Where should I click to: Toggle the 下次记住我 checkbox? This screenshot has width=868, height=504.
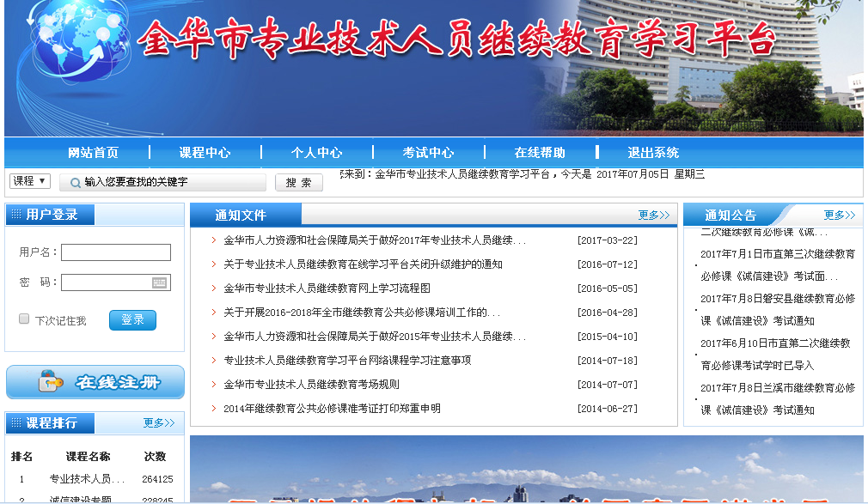[x=24, y=319]
